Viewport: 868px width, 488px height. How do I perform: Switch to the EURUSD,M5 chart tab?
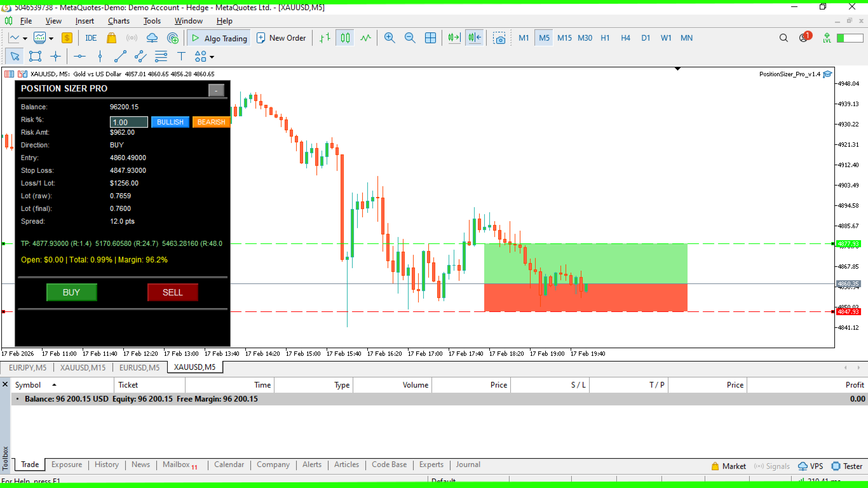coord(140,367)
